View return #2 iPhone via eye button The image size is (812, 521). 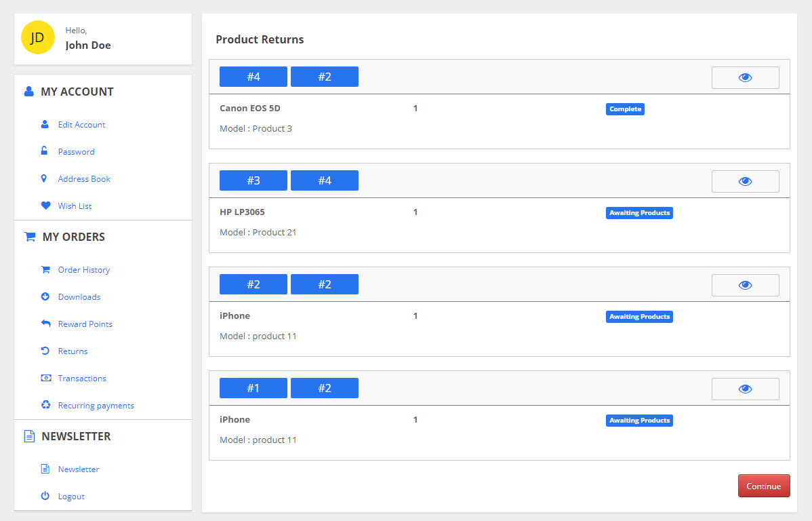pyautogui.click(x=745, y=285)
